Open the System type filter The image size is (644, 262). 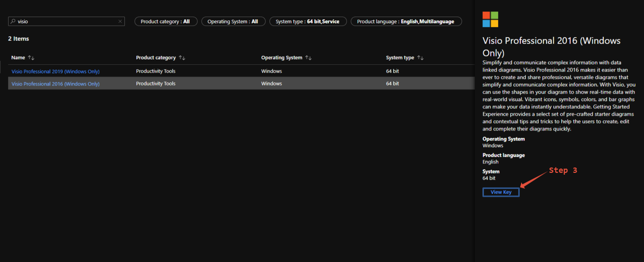[x=308, y=21]
